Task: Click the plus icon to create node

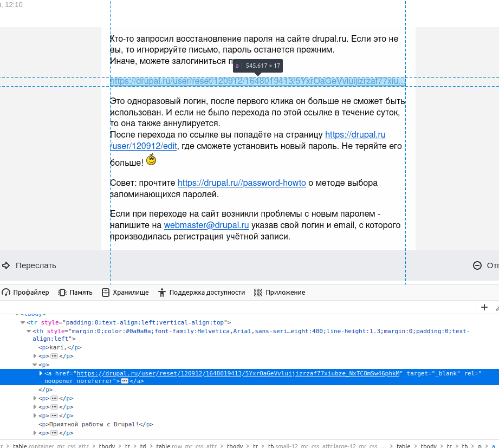Action: pyautogui.click(x=484, y=307)
